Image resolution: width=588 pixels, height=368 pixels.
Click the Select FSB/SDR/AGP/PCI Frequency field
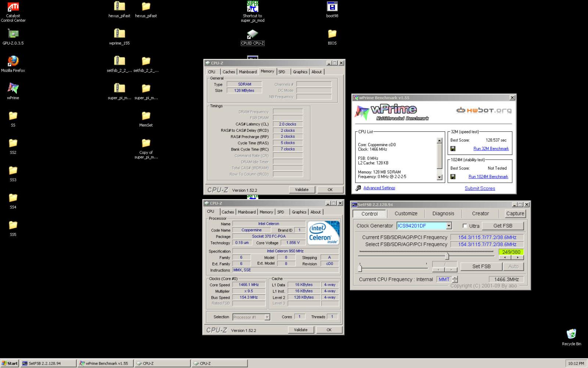tap(487, 244)
